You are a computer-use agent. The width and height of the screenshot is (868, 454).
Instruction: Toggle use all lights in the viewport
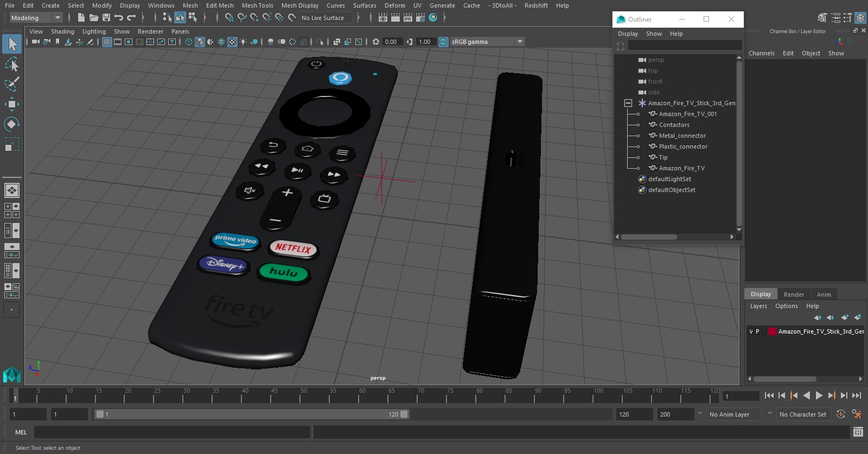coord(243,42)
